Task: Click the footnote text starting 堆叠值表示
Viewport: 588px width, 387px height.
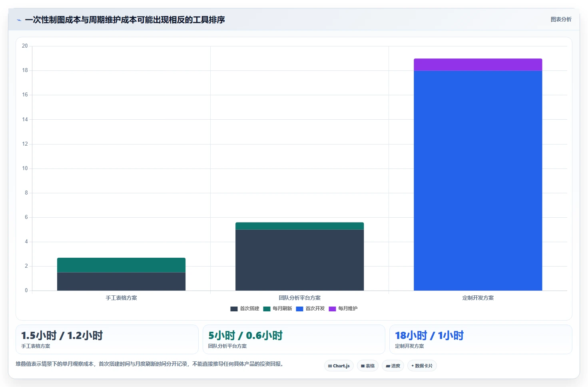Action: (x=149, y=364)
